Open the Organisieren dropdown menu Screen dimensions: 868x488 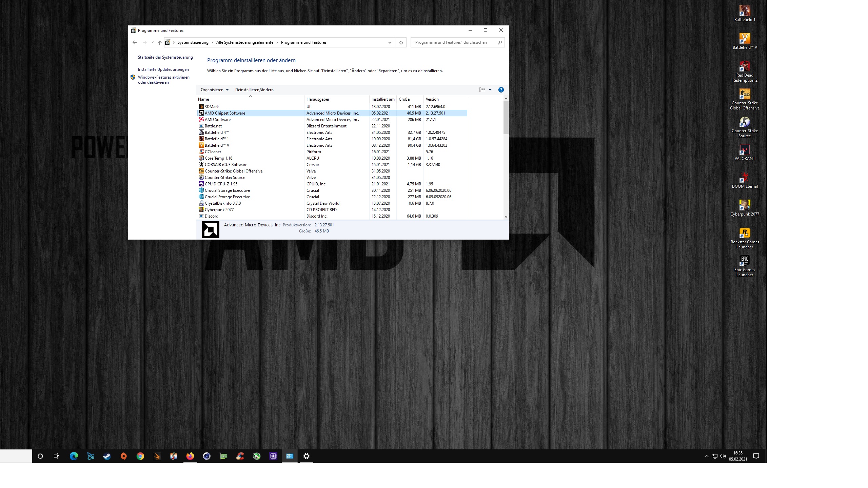point(215,90)
